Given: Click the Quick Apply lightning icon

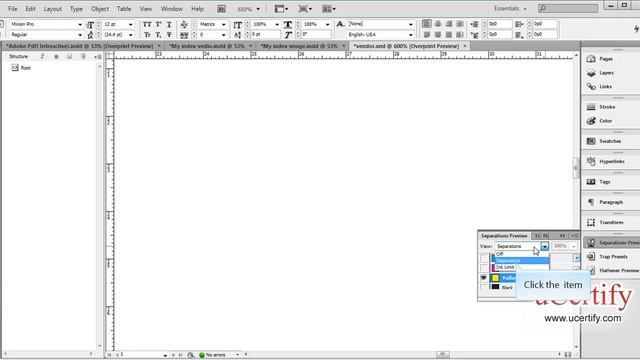Looking at the screenshot, I should coord(636,29).
